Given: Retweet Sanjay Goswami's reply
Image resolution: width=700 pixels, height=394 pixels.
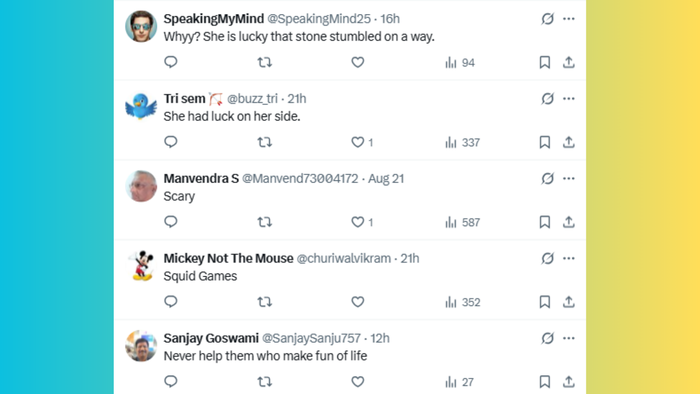Looking at the screenshot, I should click(265, 382).
